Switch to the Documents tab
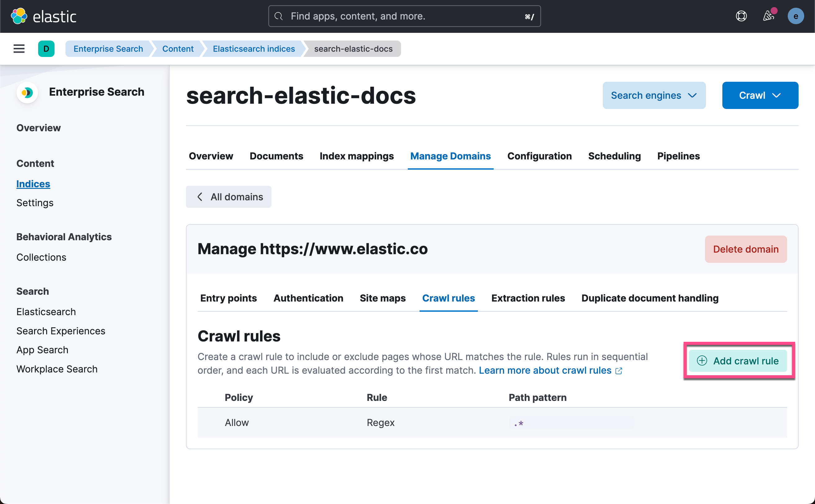This screenshot has width=815, height=504. [x=276, y=156]
